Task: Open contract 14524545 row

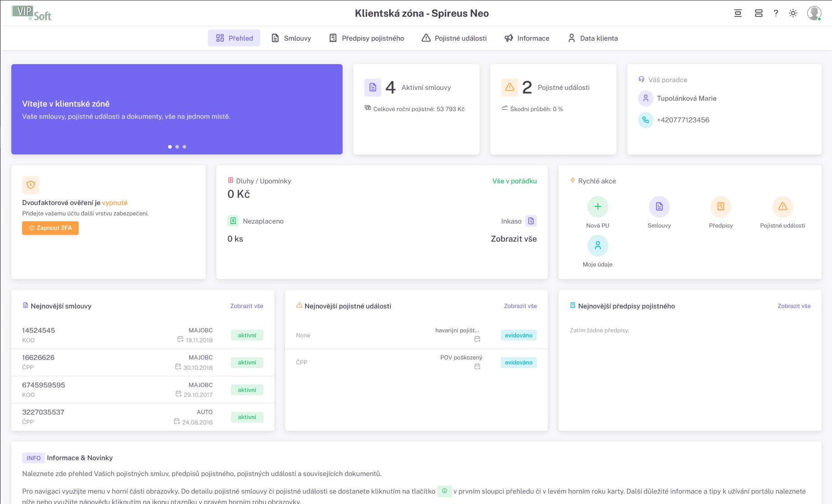Action: click(143, 336)
